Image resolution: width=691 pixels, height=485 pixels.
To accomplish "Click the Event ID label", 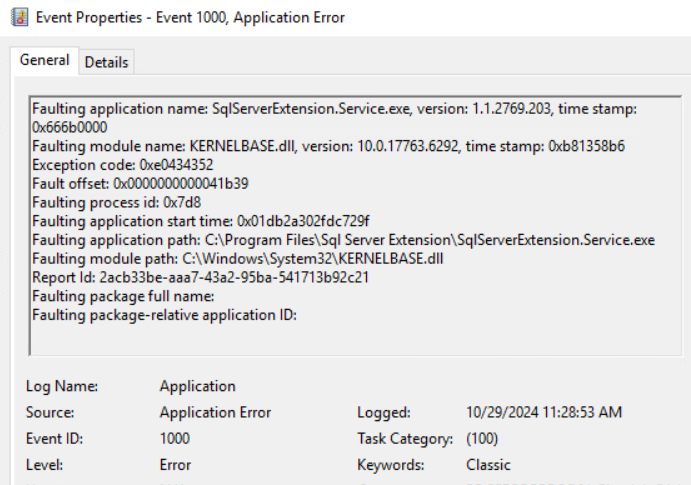I will pos(54,439).
